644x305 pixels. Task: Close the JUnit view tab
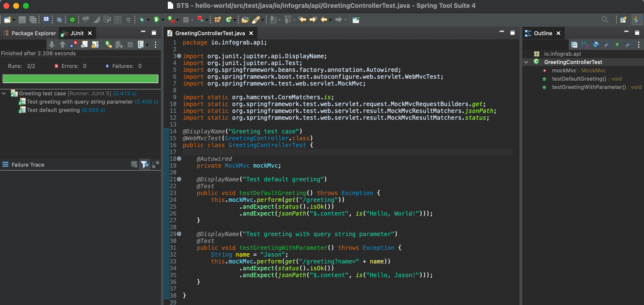90,33
